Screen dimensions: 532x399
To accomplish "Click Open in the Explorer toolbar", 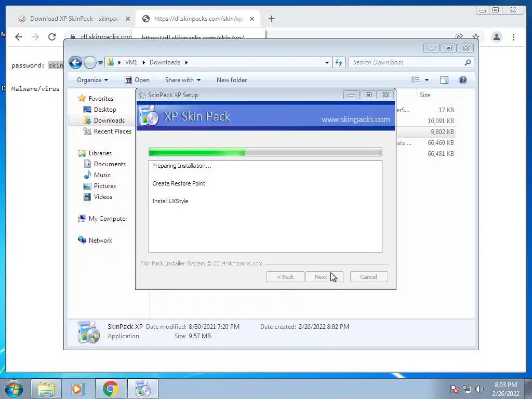I will [x=137, y=80].
